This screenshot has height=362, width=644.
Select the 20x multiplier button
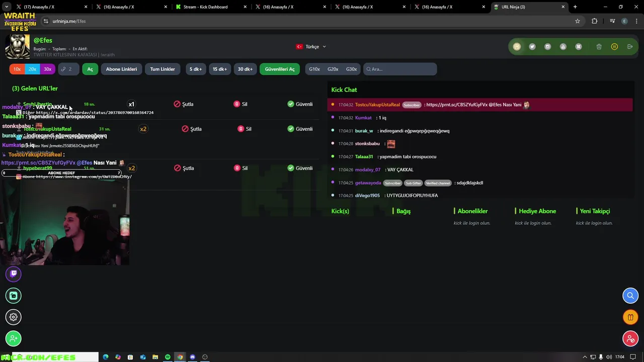[32, 69]
